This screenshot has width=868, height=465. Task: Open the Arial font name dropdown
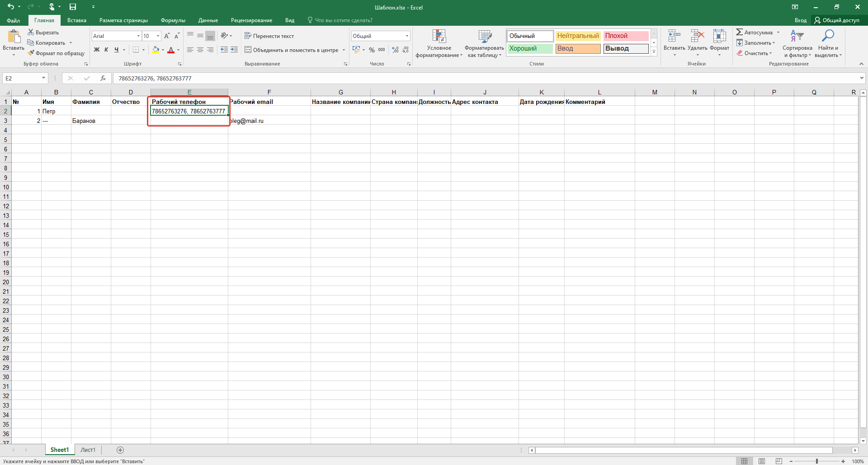click(138, 36)
